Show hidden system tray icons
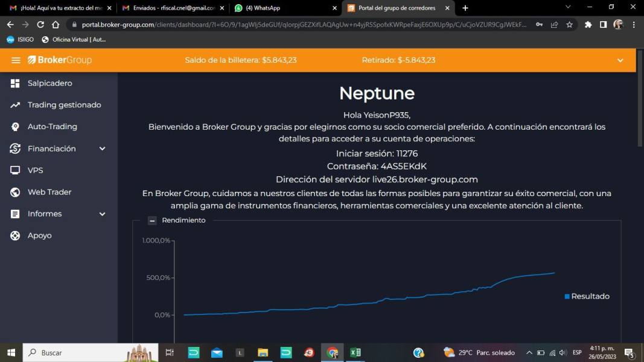Viewport: 644px width, 362px height. 529,352
